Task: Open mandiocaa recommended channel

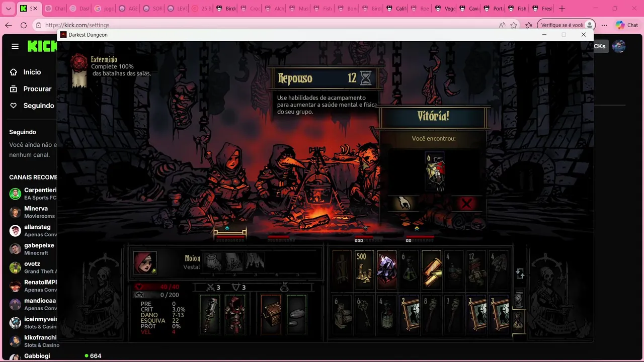Action: coord(33,304)
